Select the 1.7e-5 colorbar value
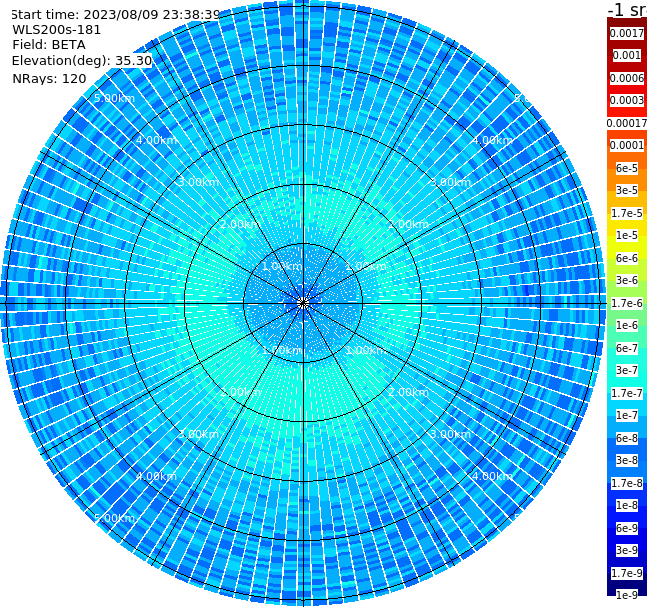 (627, 213)
